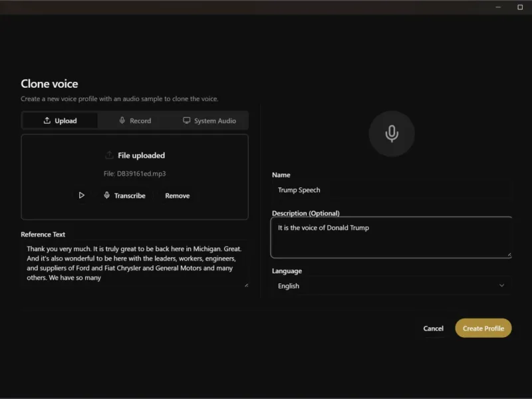Edit the Reference Text box
The image size is (532, 399).
pos(135,263)
